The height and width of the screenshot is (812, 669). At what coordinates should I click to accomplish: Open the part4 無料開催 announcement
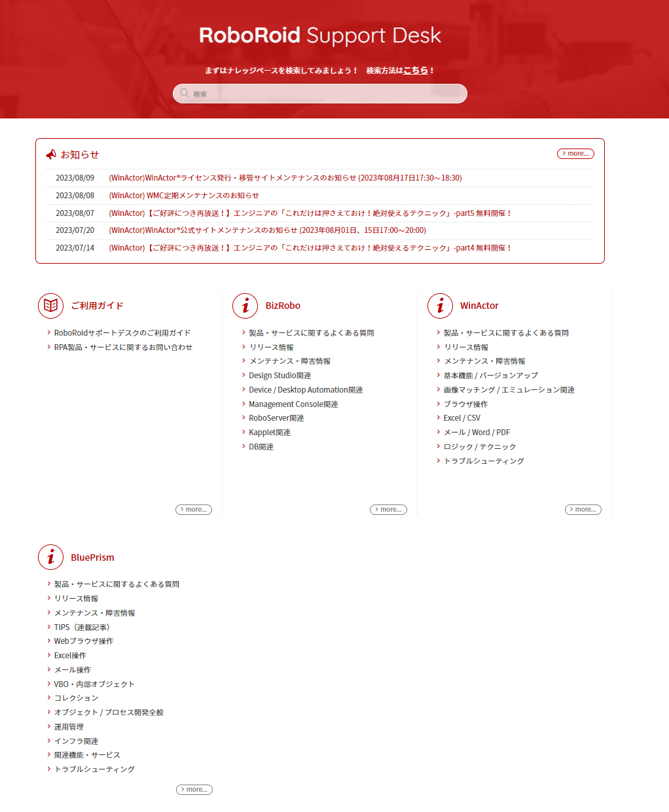(x=310, y=248)
